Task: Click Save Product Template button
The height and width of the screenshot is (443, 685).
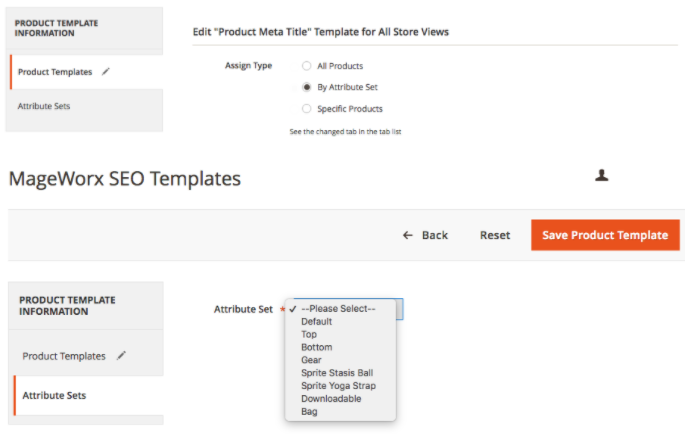Action: click(605, 235)
